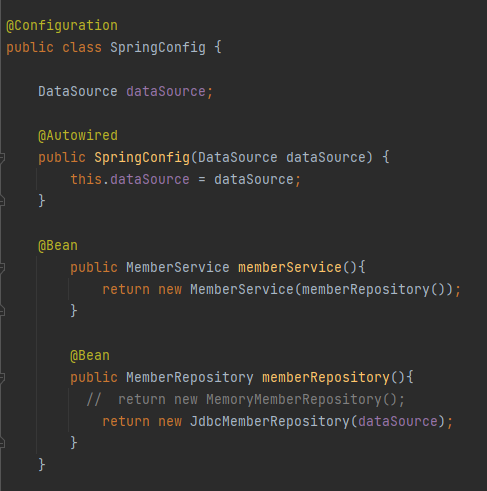The height and width of the screenshot is (491, 487).
Task: Click the @Bean annotation above memberRepository
Action: click(x=90, y=356)
